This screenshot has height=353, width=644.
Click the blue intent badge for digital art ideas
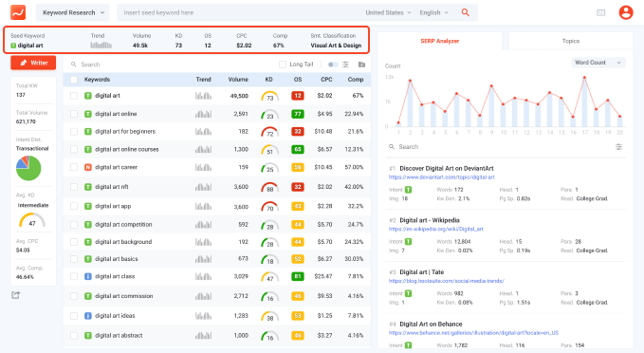point(88,316)
